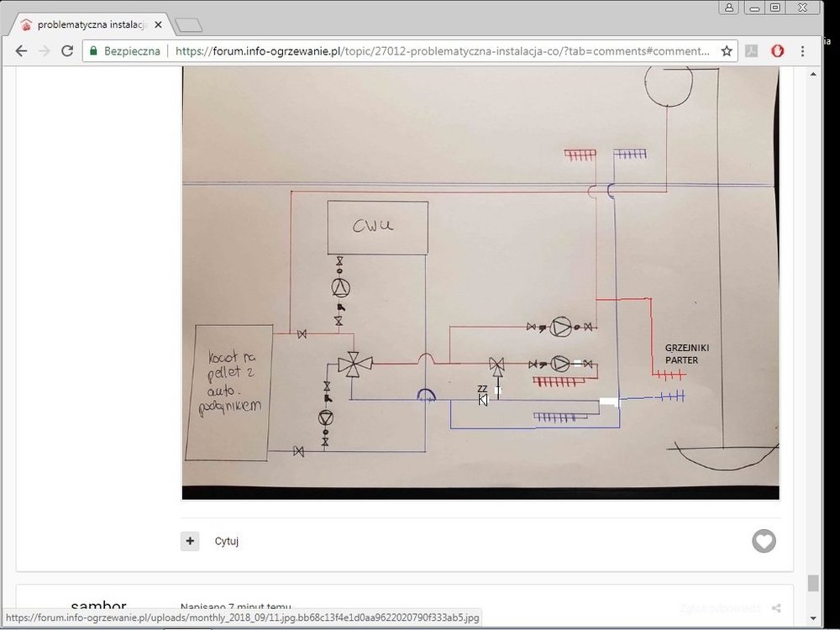The height and width of the screenshot is (630, 840).
Task: Click the forum URL address bar
Action: (445, 51)
